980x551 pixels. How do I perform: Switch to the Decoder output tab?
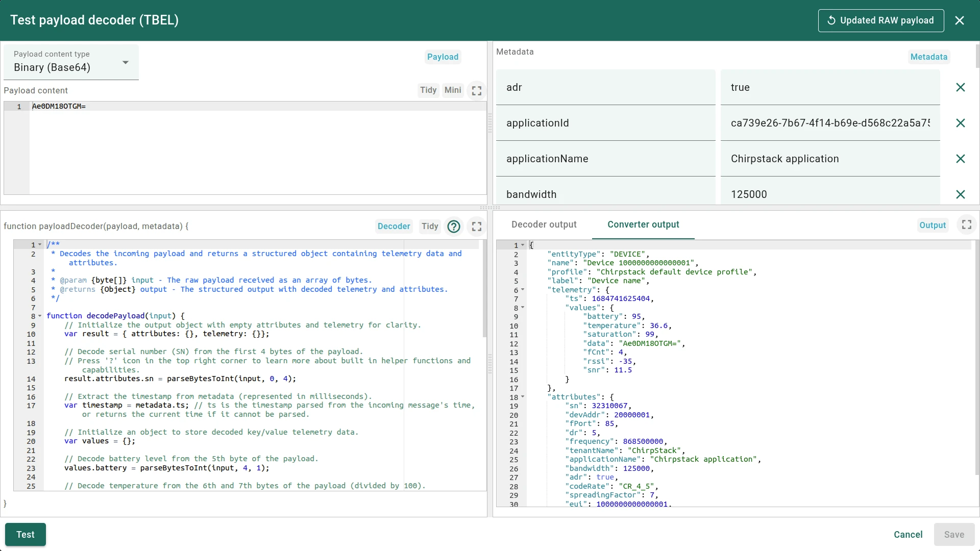pyautogui.click(x=544, y=224)
